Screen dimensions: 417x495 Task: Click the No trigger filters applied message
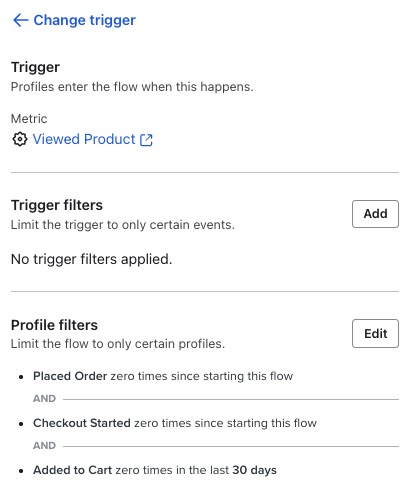[92, 259]
